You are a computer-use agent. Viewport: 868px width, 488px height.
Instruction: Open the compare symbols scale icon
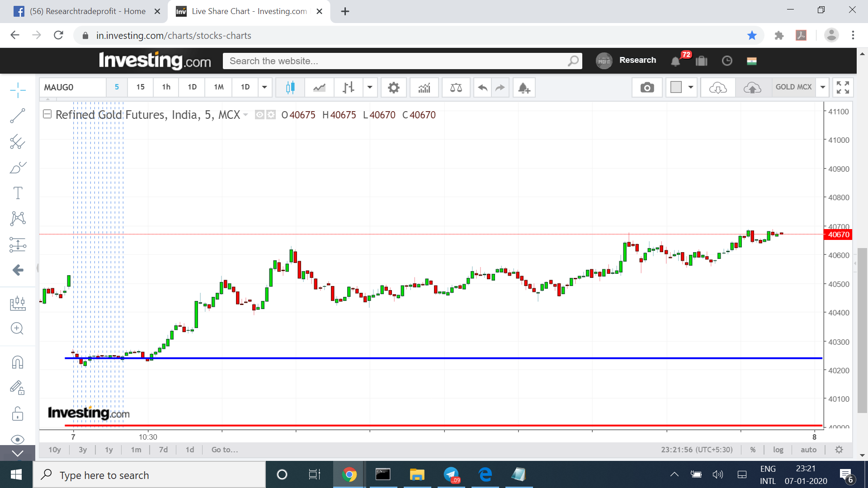[456, 87]
